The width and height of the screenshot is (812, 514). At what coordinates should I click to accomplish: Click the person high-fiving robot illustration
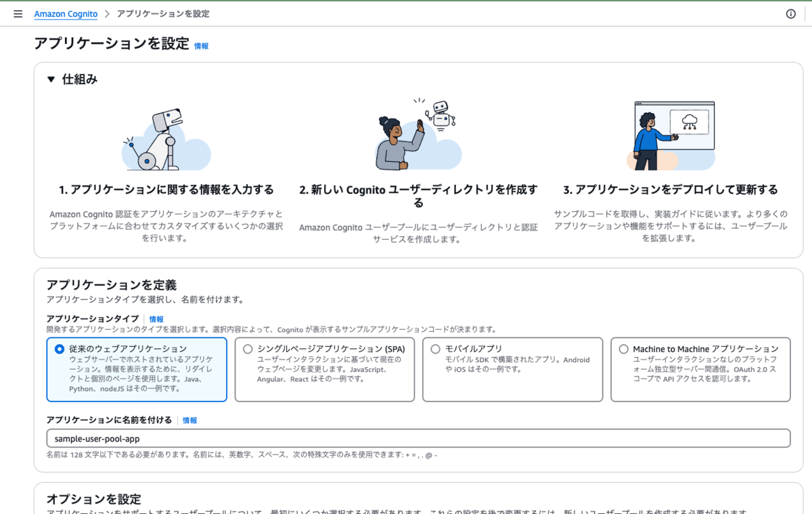418,135
